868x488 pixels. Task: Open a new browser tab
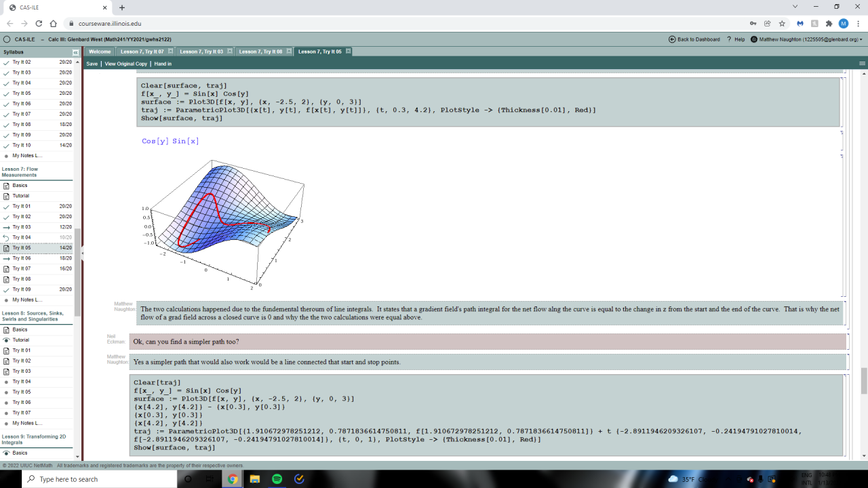tap(122, 7)
